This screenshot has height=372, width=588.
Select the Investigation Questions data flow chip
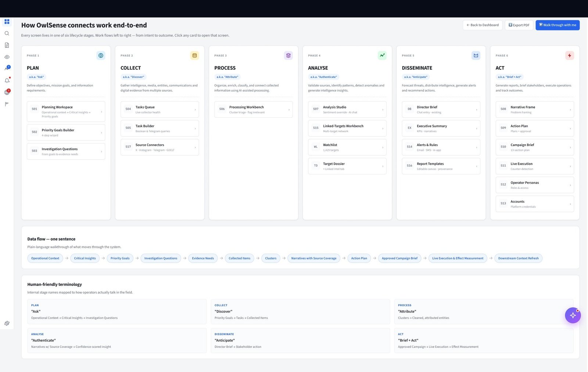161,258
